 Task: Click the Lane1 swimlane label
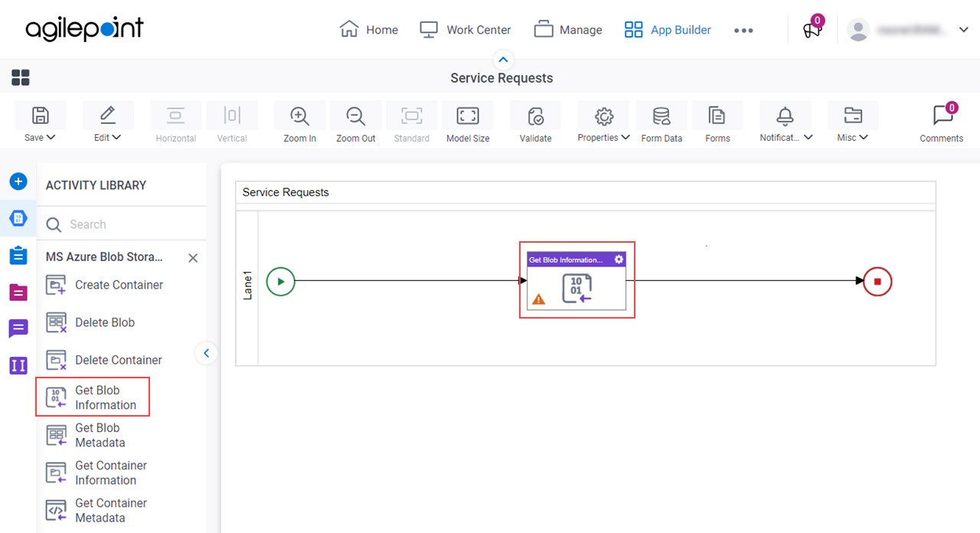pyautogui.click(x=247, y=284)
